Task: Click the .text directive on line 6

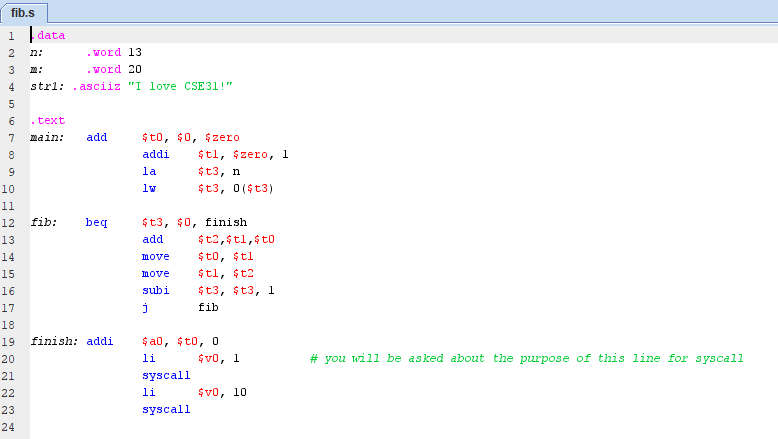Action: pos(48,121)
